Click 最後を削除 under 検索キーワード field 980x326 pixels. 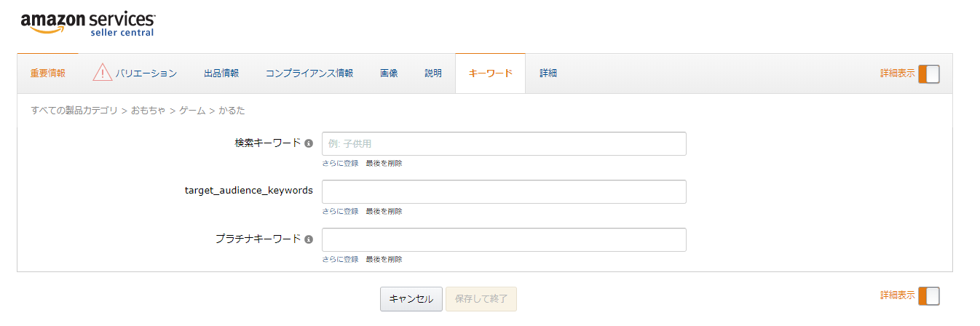(384, 164)
